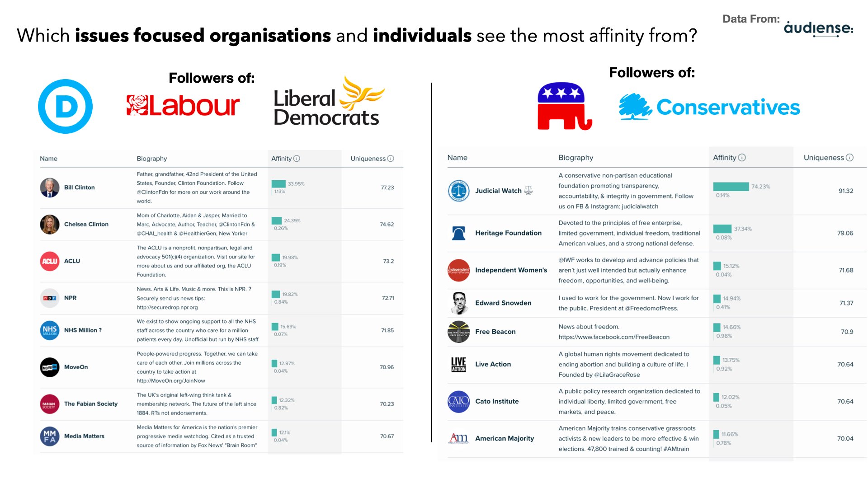
Task: Click the Republican elephant icon
Action: click(x=560, y=108)
